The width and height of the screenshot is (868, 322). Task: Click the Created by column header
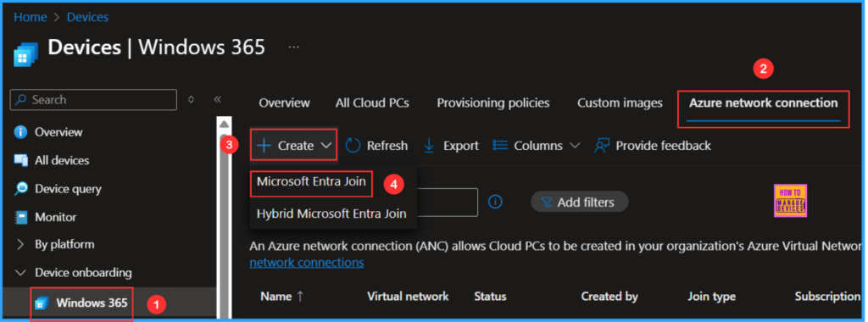coord(609,297)
